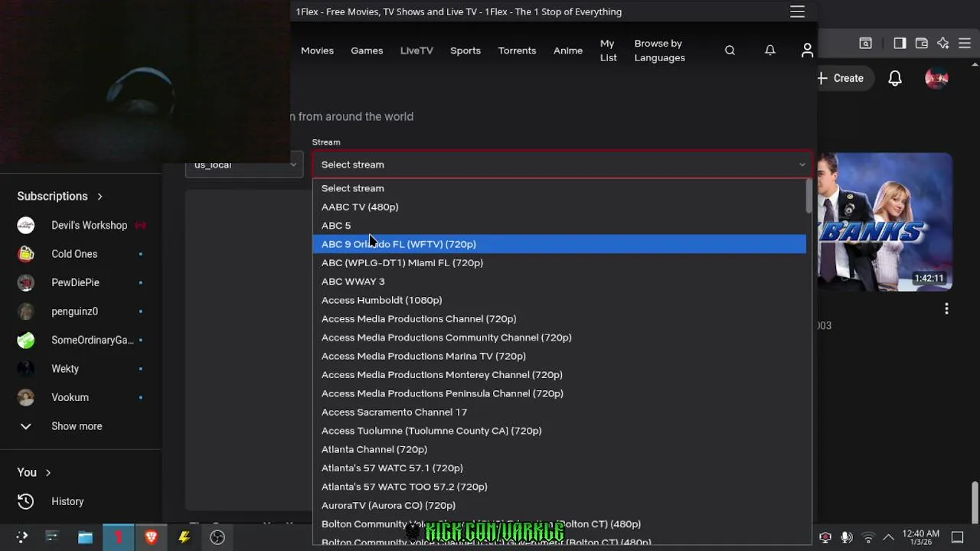Open PewDiePie subscription
The height and width of the screenshot is (551, 980).
click(80, 282)
